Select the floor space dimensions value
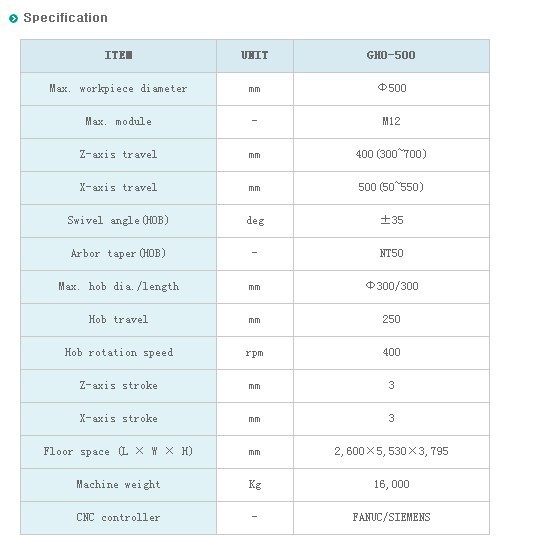Screen dimensions: 542x552 point(391,451)
